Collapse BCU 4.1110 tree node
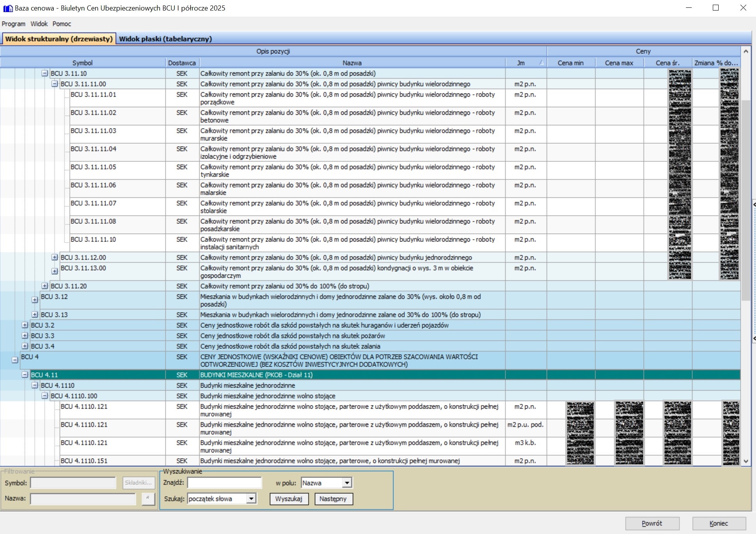The height and width of the screenshot is (534, 756). [x=35, y=385]
